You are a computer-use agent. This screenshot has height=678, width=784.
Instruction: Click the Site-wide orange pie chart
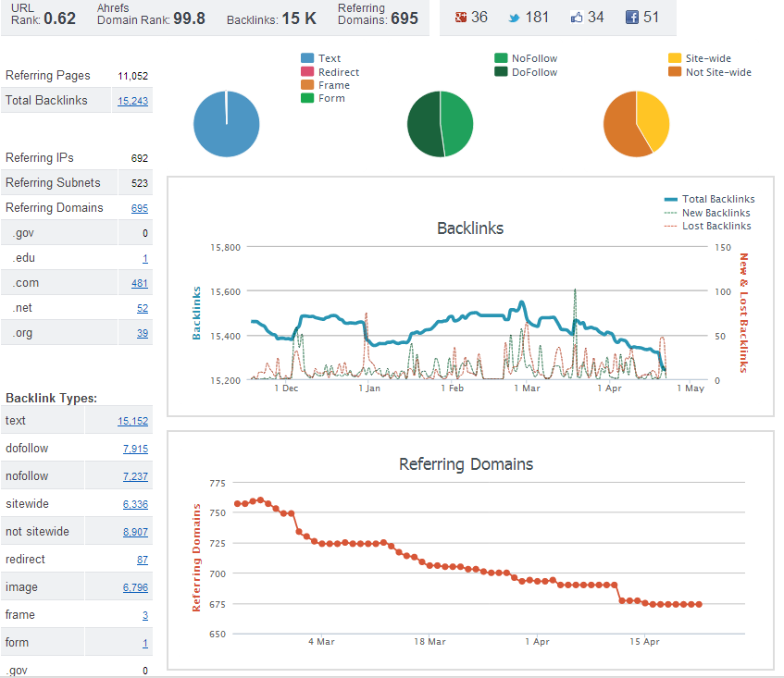click(x=636, y=124)
